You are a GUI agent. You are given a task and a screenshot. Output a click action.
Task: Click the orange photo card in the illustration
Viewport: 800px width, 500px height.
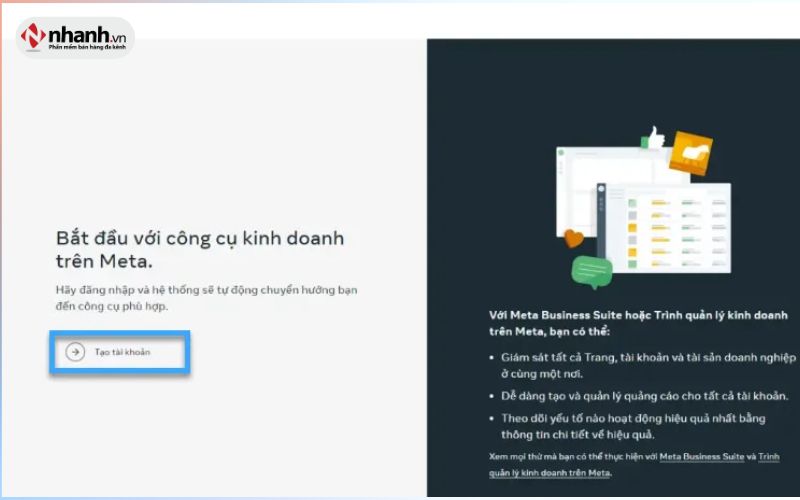coord(690,153)
